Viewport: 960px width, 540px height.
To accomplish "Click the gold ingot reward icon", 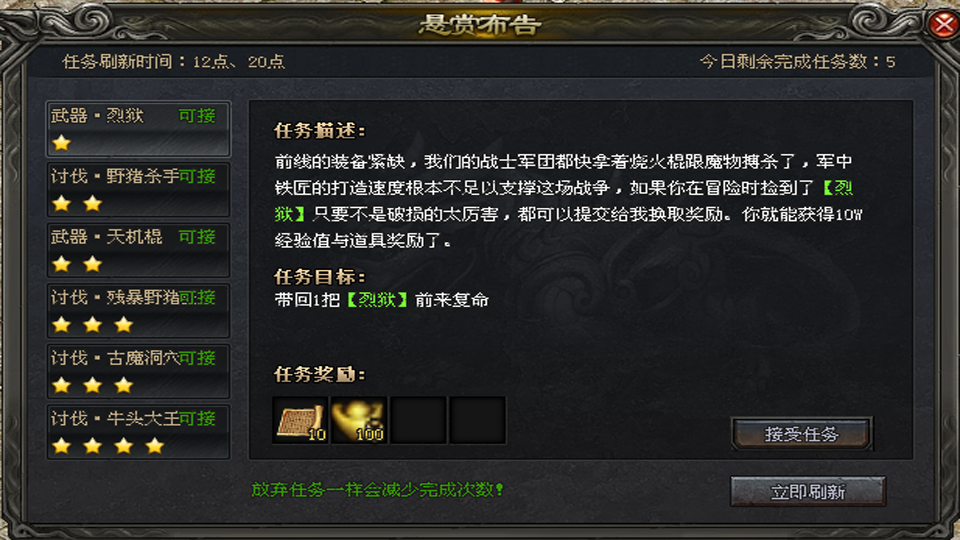I will pyautogui.click(x=359, y=420).
